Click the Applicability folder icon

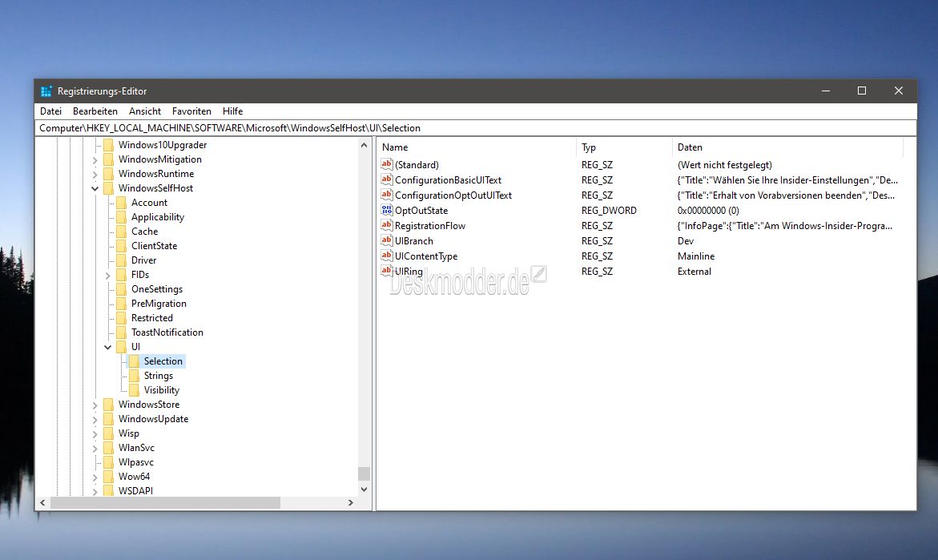122,216
